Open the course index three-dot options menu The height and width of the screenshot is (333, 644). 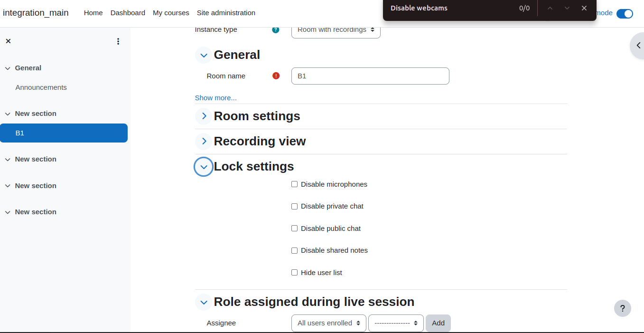pyautogui.click(x=118, y=41)
